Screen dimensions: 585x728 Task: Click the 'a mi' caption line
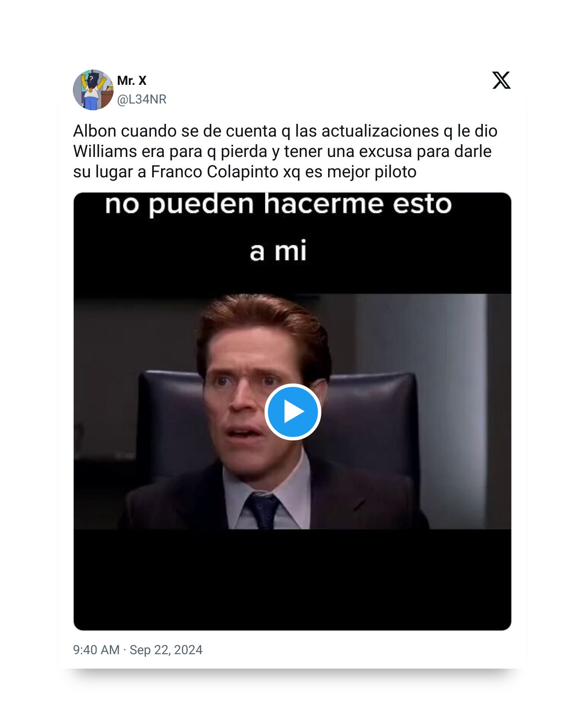click(278, 251)
